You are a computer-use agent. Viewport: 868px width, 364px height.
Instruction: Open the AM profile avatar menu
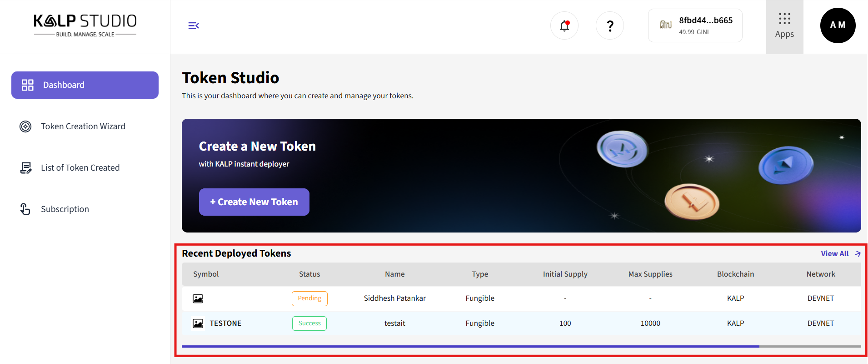point(838,25)
